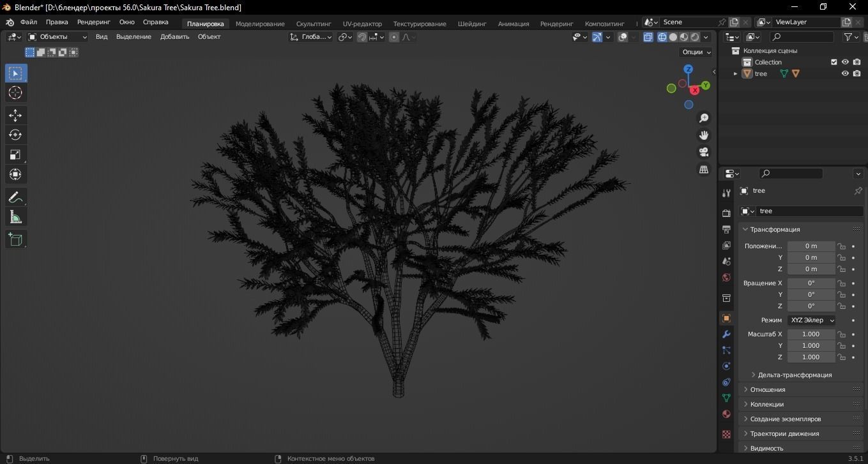
Task: Open the Physics properties tab
Action: click(726, 366)
